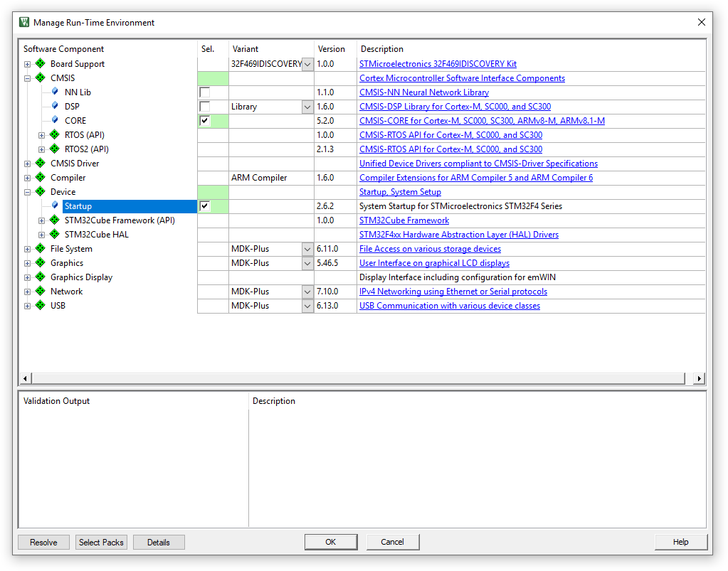Click the horizontal scrollbar left arrow
The width and height of the screenshot is (728, 571).
click(25, 378)
